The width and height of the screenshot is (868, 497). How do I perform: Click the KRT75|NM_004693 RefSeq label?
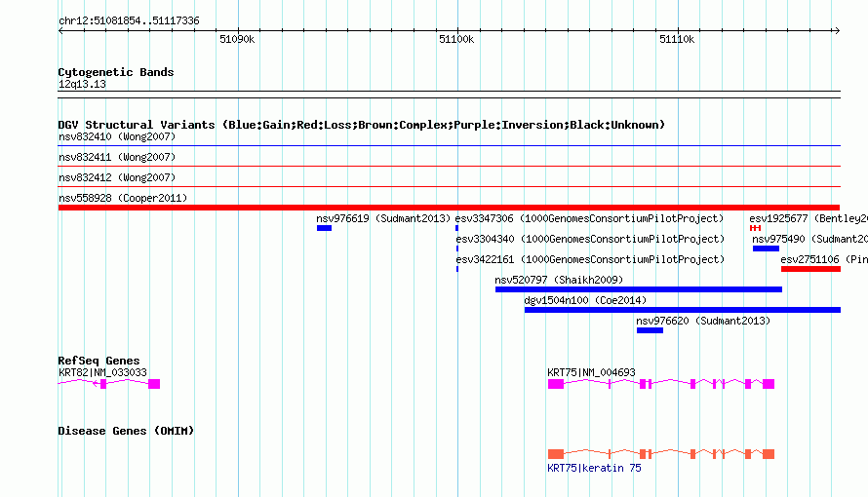tap(591, 372)
